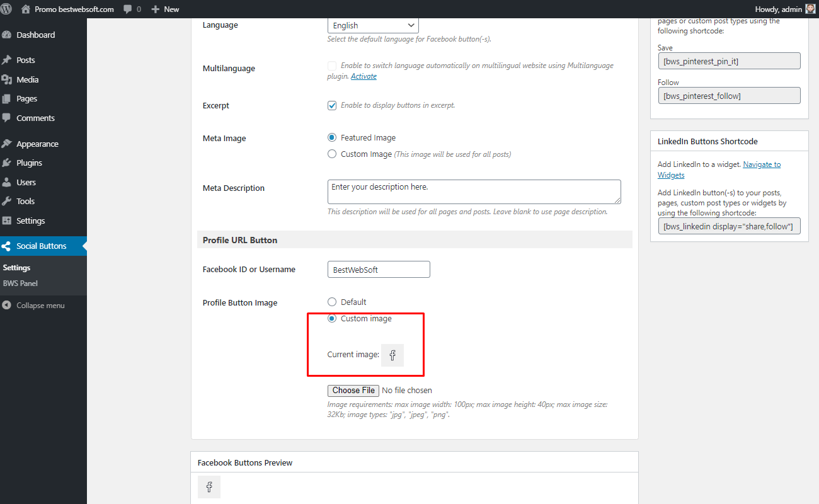Follow the Navigate to Widgets link
Viewport: 819px width, 504px height.
coord(719,169)
